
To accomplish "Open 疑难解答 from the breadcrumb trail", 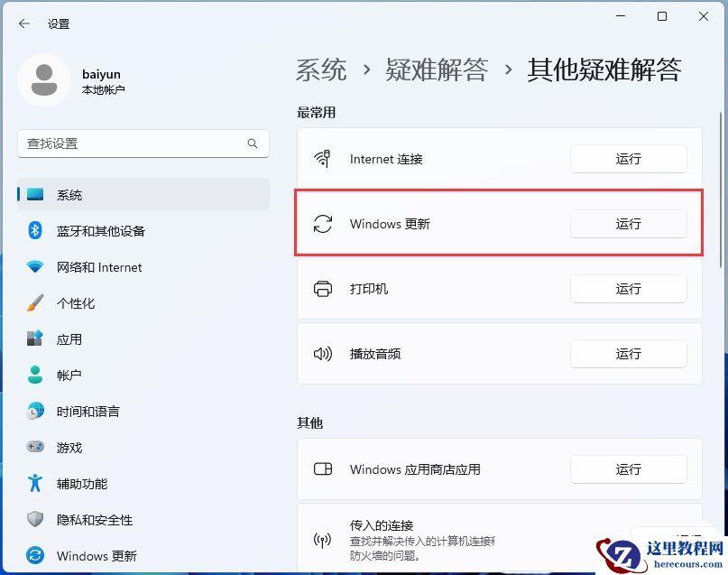I will coord(436,70).
